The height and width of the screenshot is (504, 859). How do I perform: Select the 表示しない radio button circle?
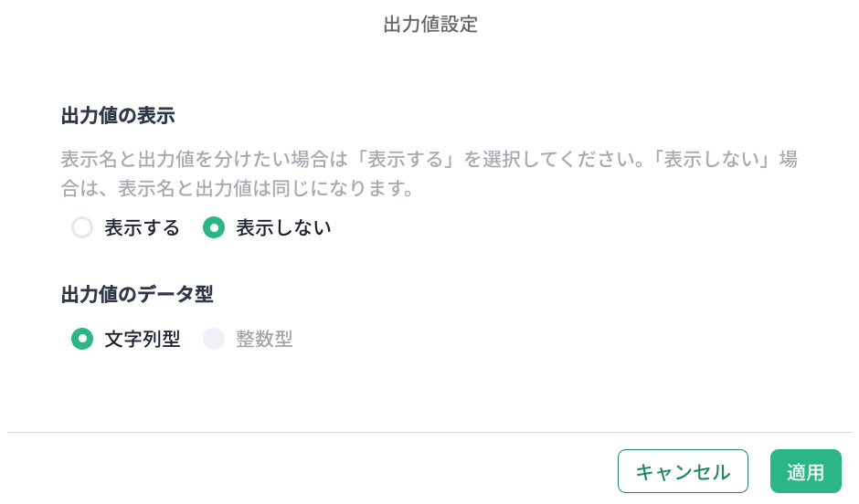coord(214,227)
